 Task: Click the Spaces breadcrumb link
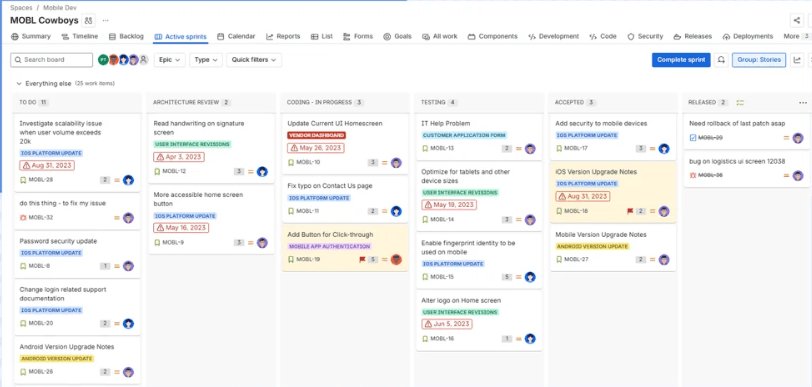point(21,8)
